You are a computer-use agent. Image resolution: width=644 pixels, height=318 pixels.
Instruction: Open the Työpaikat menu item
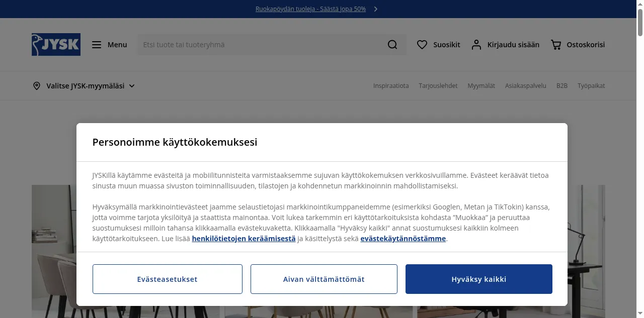pyautogui.click(x=591, y=86)
